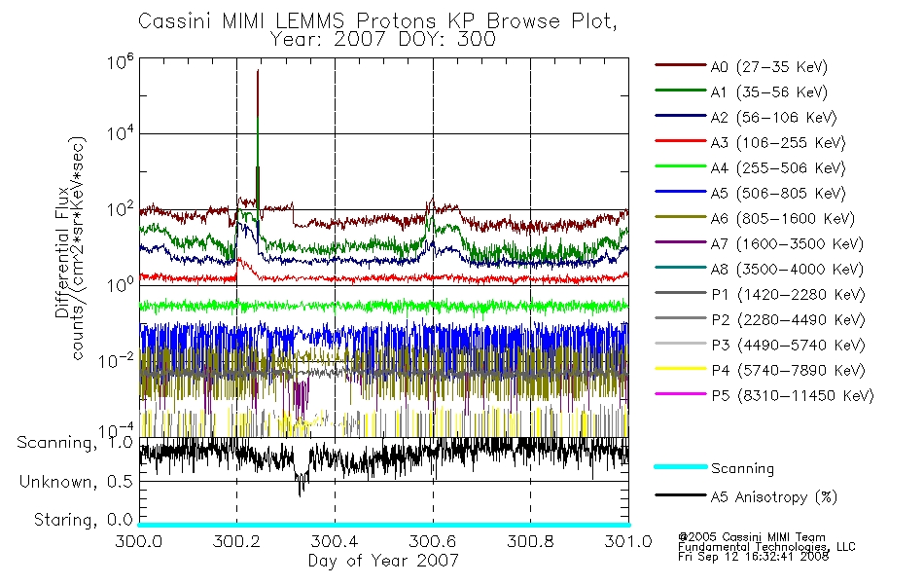
Task: Click the A0 flux spike peak
Action: pos(258,71)
